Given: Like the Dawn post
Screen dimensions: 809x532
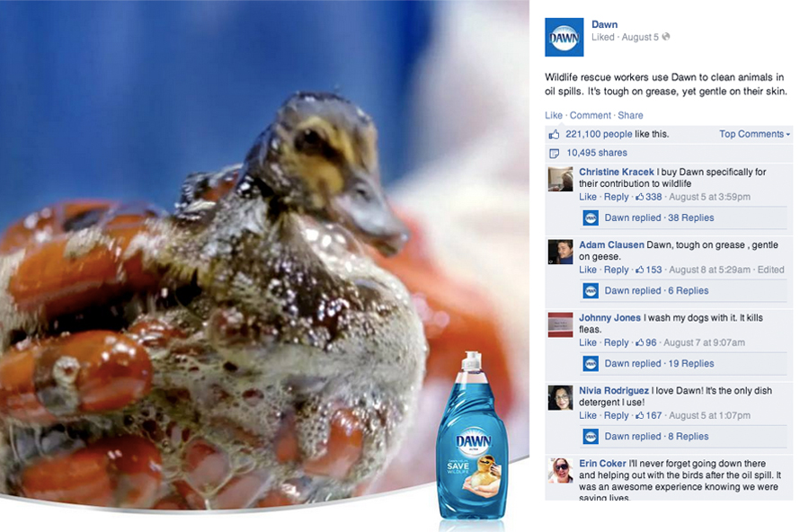Looking at the screenshot, I should point(554,116).
